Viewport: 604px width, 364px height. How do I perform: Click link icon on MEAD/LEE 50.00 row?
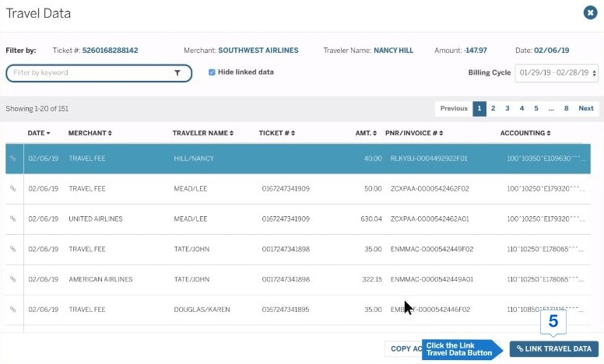[x=13, y=188]
